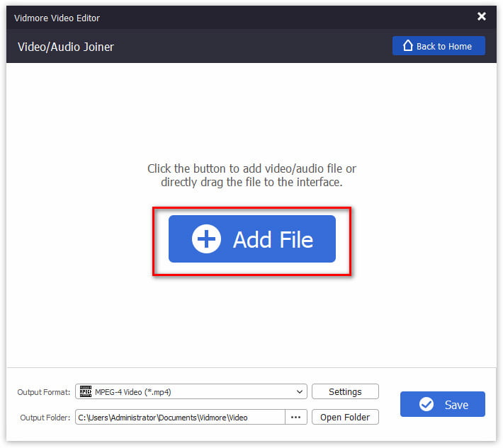Click the Open Folder button
This screenshot has width=503, height=448.
344,417
